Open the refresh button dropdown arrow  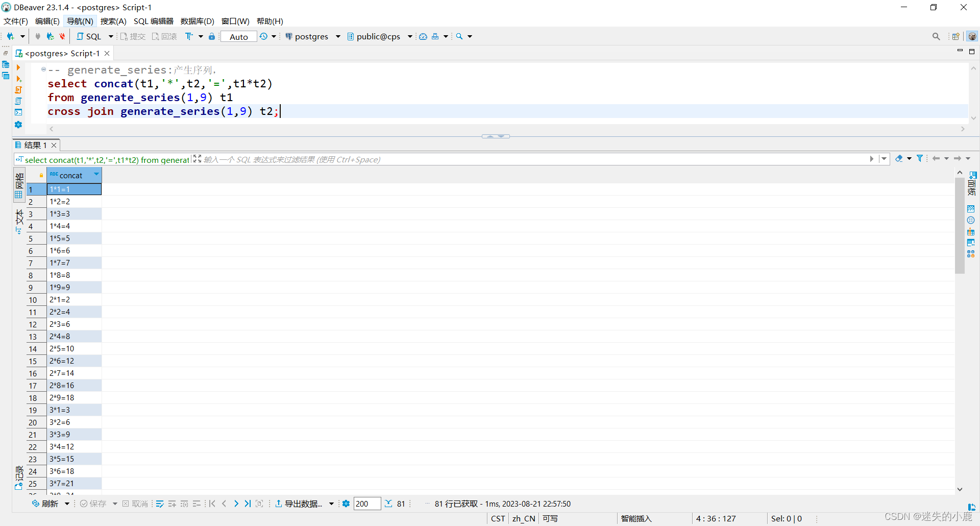point(67,504)
